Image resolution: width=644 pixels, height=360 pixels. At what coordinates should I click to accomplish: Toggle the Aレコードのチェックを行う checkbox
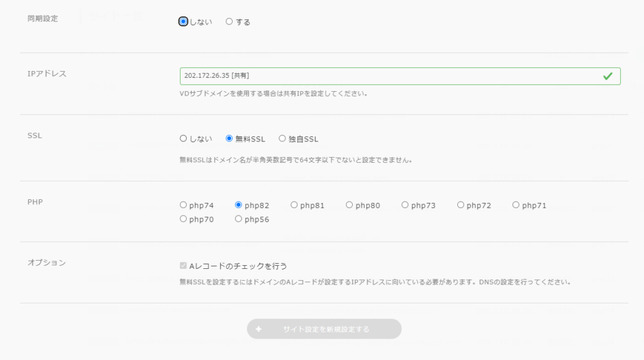point(184,266)
